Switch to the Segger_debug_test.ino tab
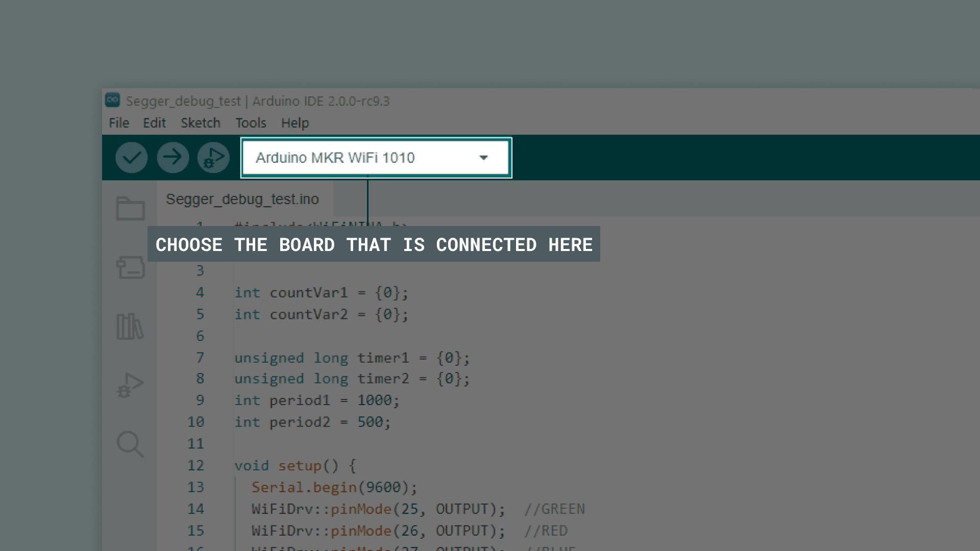This screenshot has width=980, height=551. 242,199
